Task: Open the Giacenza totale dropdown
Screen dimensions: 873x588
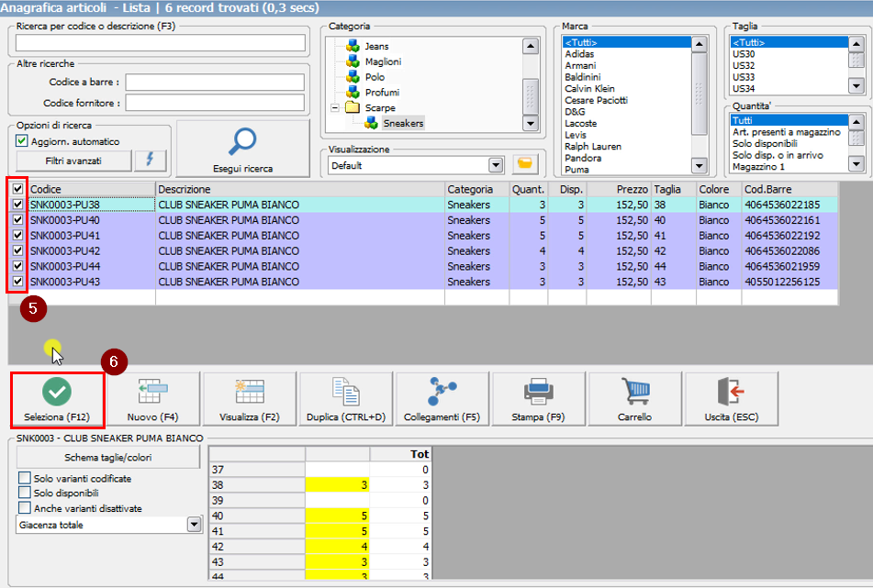Action: (x=194, y=524)
